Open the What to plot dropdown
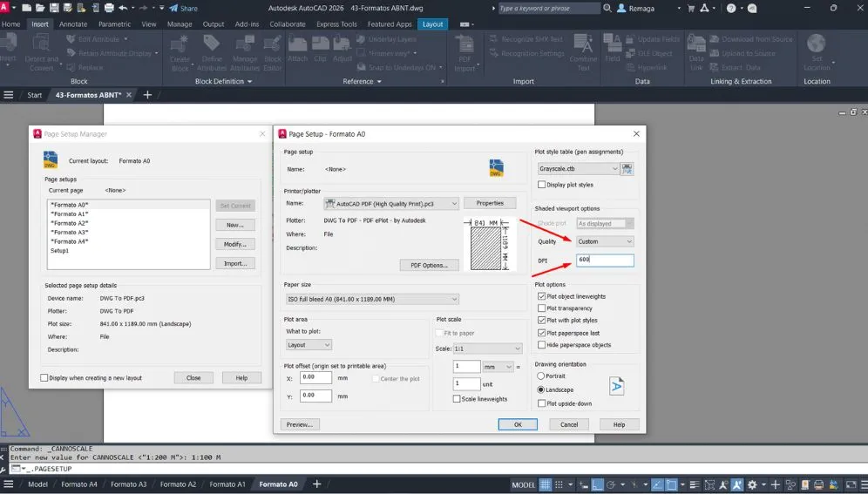This screenshot has height=494, width=868. click(x=309, y=345)
